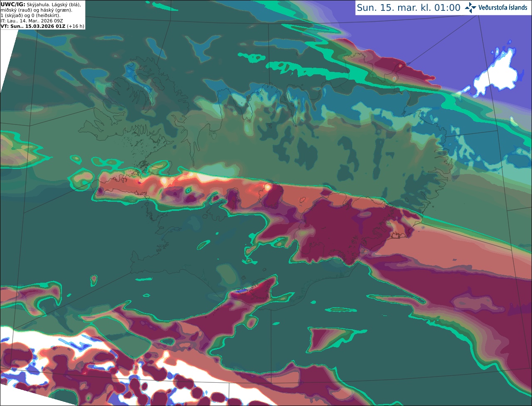The height and width of the screenshot is (406, 532).
Task: Click the "Sun. 15. mar. kl. 01:00" timestamp
Action: coord(409,7)
